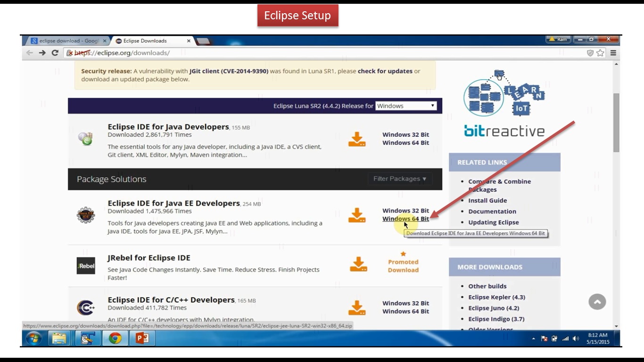Reload the Eclipse downloads page

pyautogui.click(x=55, y=53)
